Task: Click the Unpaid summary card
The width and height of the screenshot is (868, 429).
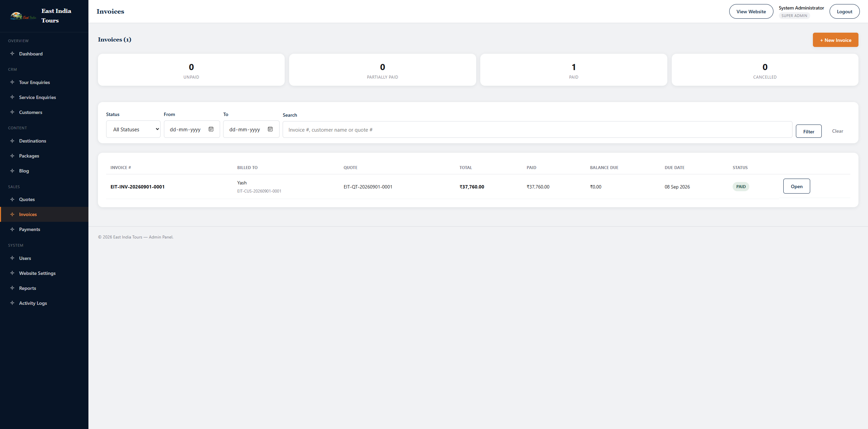Action: [x=191, y=70]
